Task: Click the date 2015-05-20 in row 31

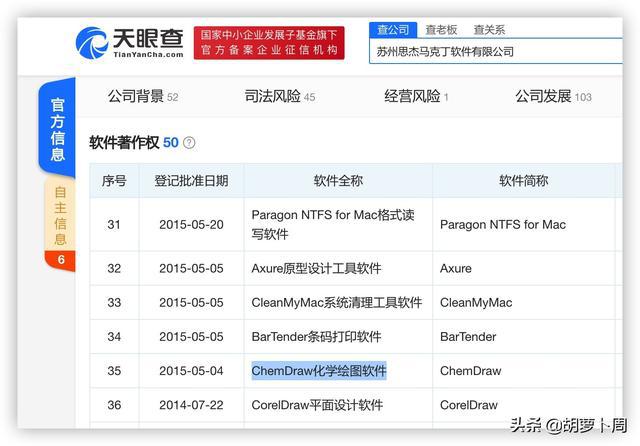Action: coord(191,224)
